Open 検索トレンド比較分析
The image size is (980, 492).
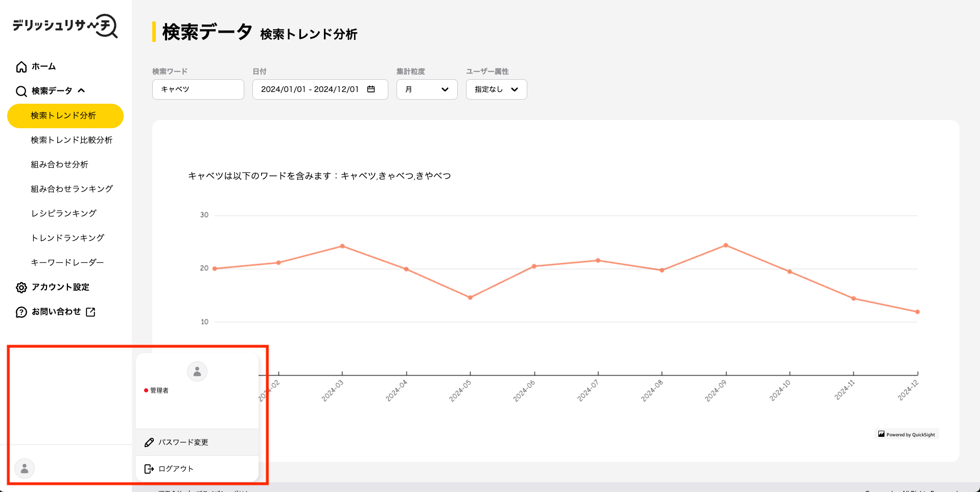click(72, 140)
